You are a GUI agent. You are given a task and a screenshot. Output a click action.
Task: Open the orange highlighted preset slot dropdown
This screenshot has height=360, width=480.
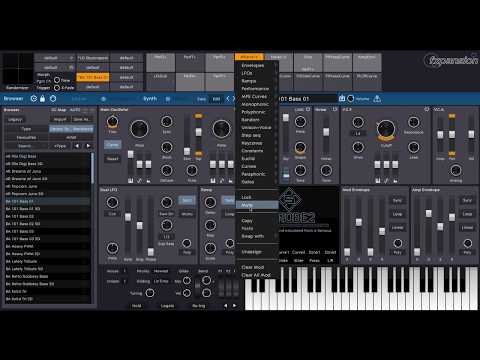93,77
